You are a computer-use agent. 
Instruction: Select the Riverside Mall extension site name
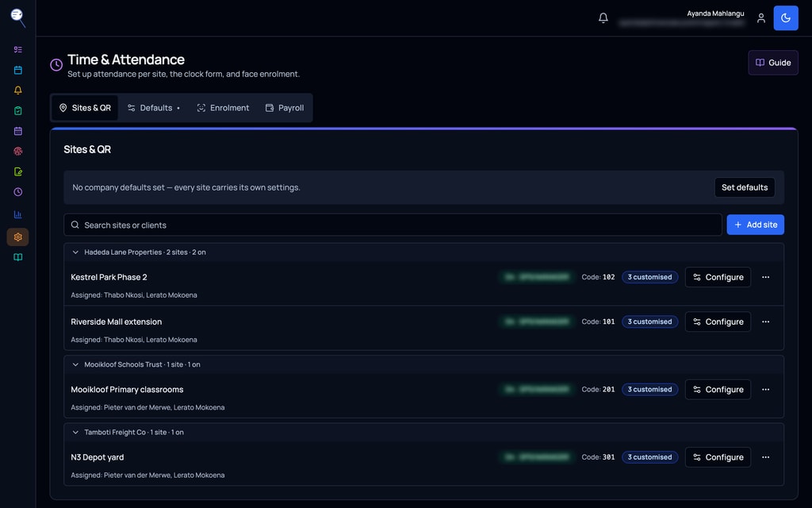(x=117, y=322)
